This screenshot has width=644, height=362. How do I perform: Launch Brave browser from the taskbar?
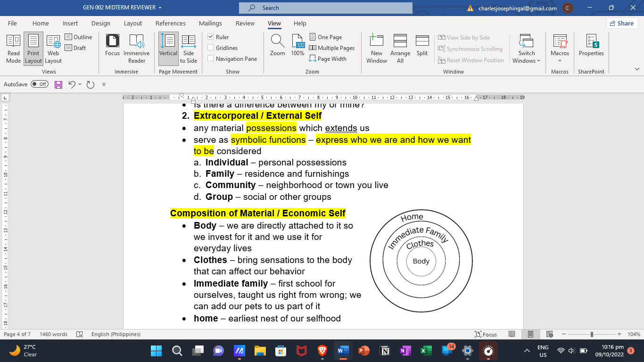tap(322, 351)
